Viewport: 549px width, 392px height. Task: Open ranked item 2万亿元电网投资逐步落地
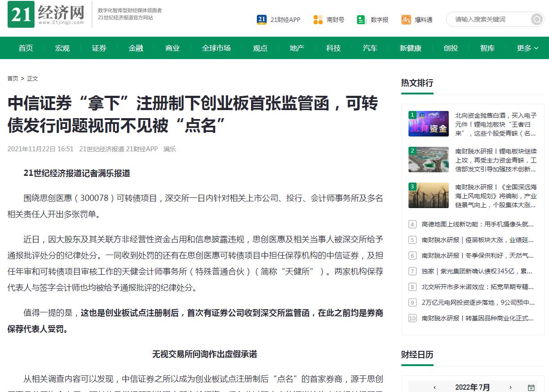point(478,303)
